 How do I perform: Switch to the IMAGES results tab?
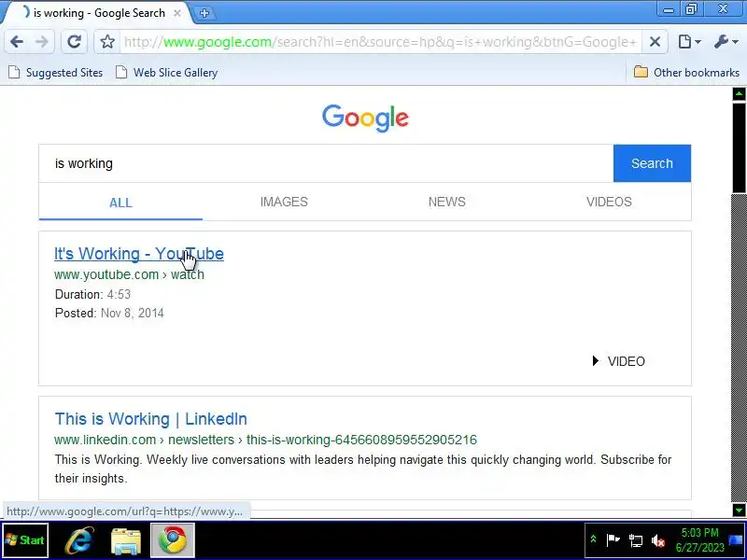click(284, 202)
